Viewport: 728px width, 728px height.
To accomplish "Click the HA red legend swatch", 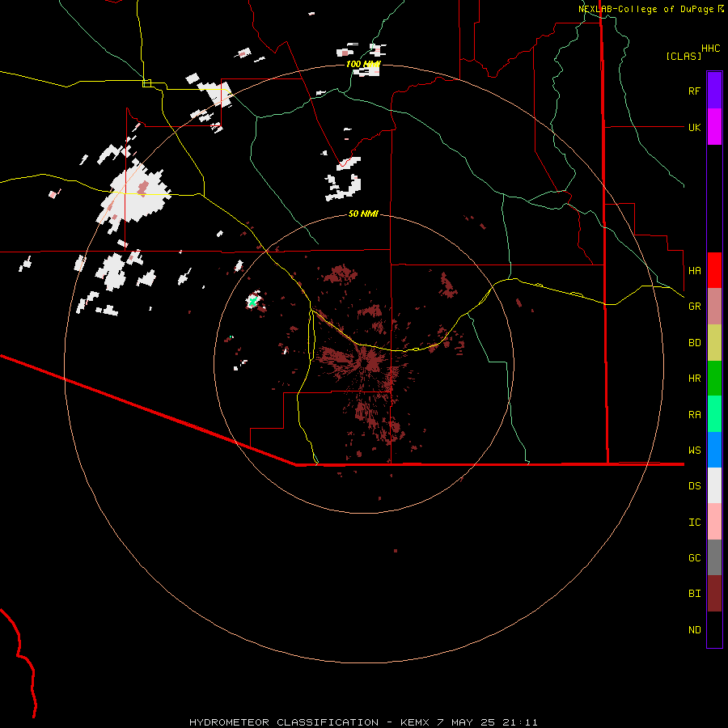I will (x=714, y=270).
